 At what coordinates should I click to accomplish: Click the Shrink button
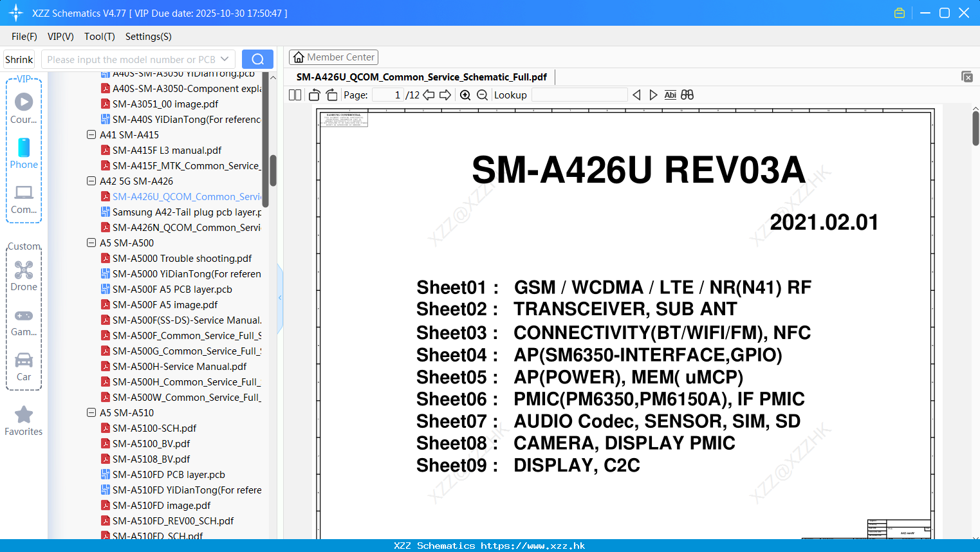point(19,59)
